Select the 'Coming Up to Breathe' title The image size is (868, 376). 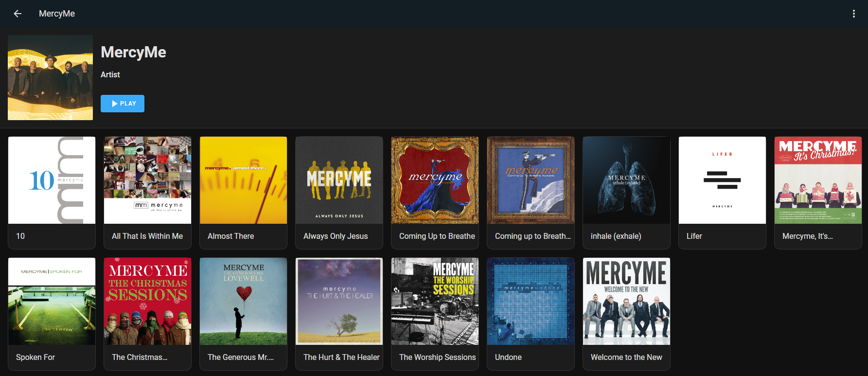(x=437, y=236)
